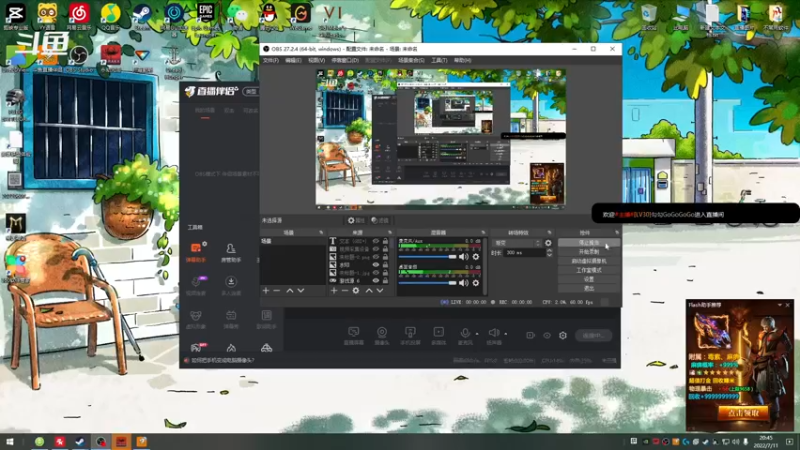The height and width of the screenshot is (450, 800).
Task: Move scene up in OBS Scenes panel
Action: click(289, 290)
